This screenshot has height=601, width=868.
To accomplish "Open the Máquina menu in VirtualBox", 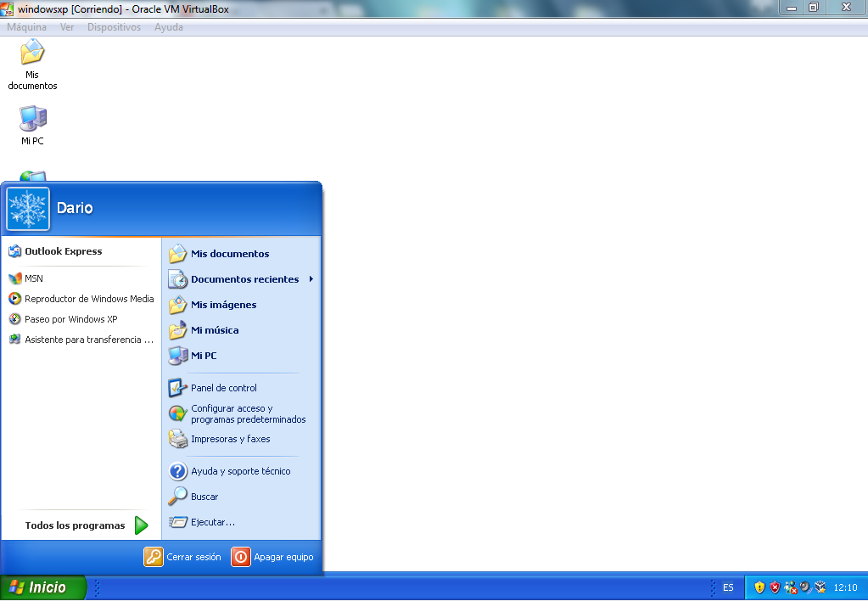I will (26, 27).
